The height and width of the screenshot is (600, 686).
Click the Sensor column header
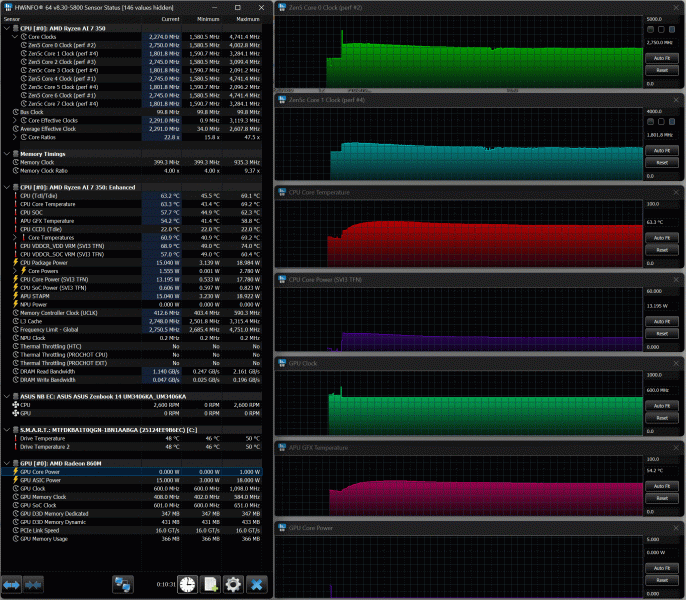12,19
